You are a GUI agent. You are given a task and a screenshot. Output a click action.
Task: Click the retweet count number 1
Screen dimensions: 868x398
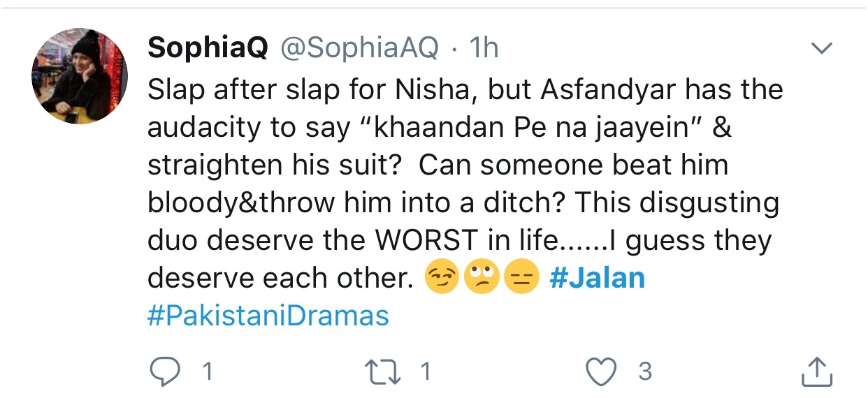426,372
